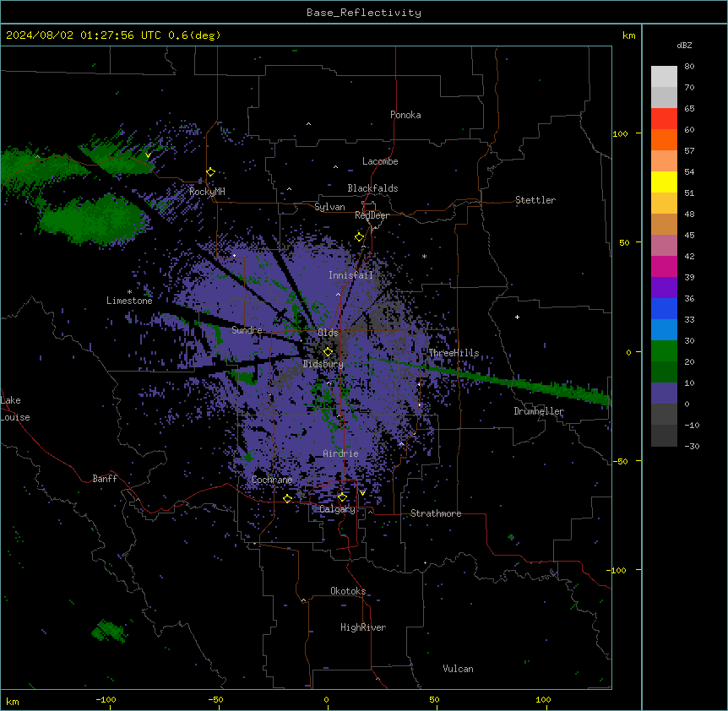Select the yellow diamond marker below Cochrane
Image resolution: width=728 pixels, height=711 pixels.
[x=287, y=498]
